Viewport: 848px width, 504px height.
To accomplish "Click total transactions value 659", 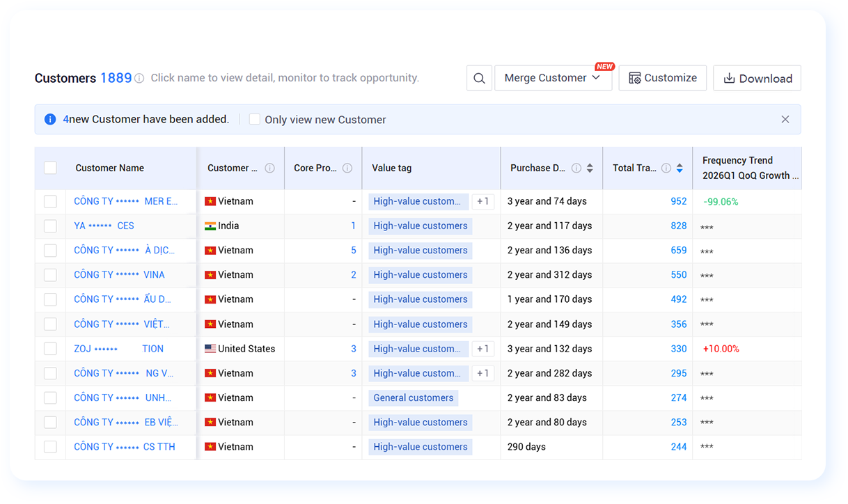I will click(x=679, y=251).
